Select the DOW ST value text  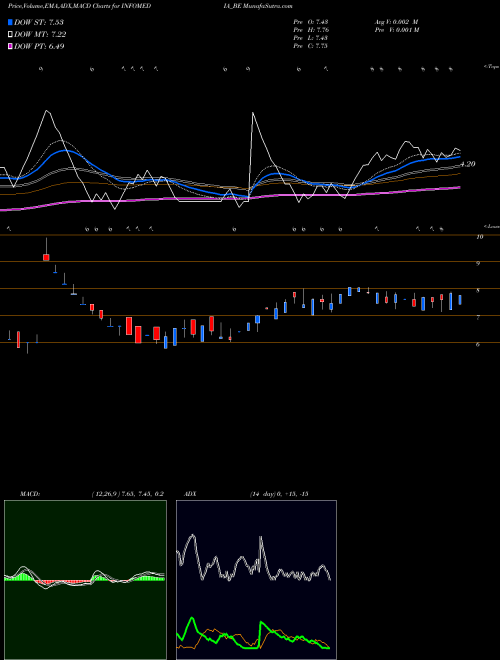pyautogui.click(x=56, y=22)
